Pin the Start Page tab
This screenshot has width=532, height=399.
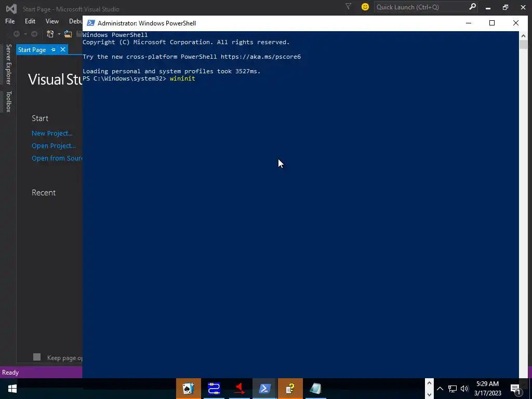coord(54,49)
